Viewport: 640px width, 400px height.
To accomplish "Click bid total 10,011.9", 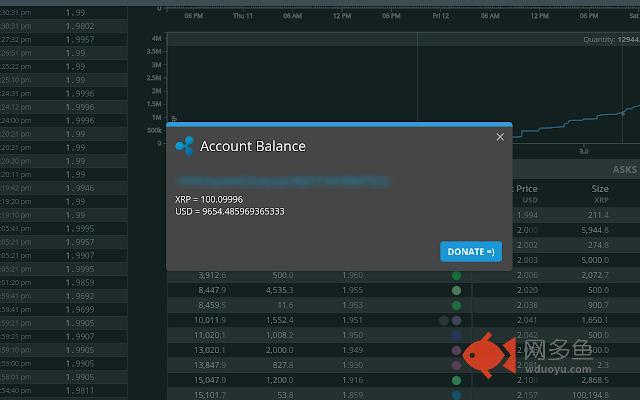I will pos(210,320).
